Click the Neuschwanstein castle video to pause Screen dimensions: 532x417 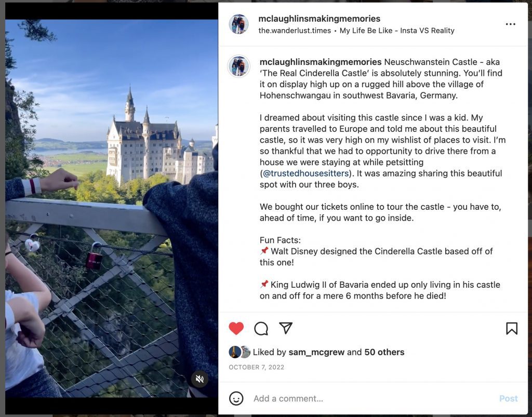point(112,208)
